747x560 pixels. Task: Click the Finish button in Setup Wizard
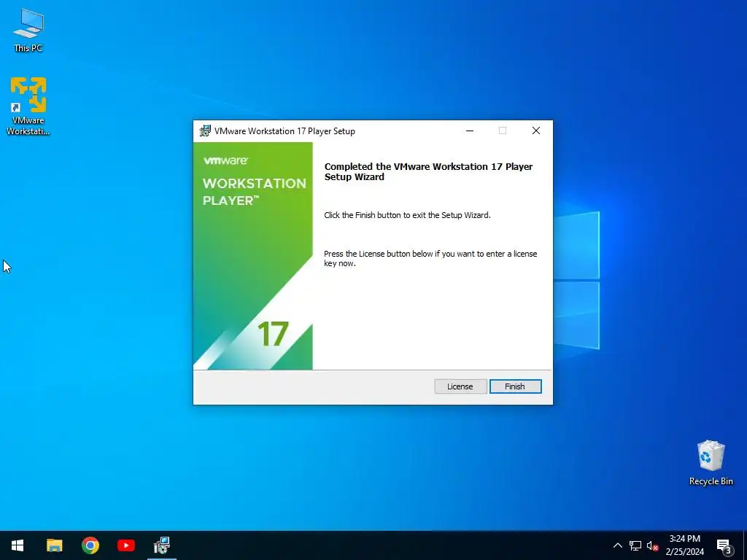pyautogui.click(x=516, y=386)
